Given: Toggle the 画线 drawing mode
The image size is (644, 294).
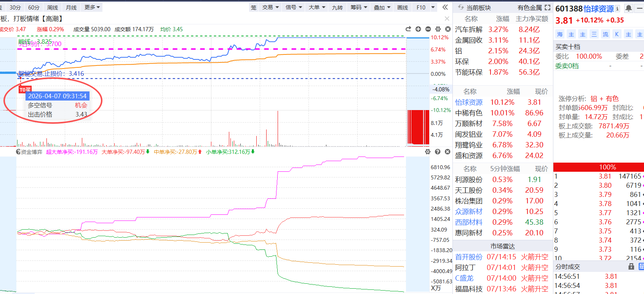Looking at the screenshot, I should click(x=403, y=7).
